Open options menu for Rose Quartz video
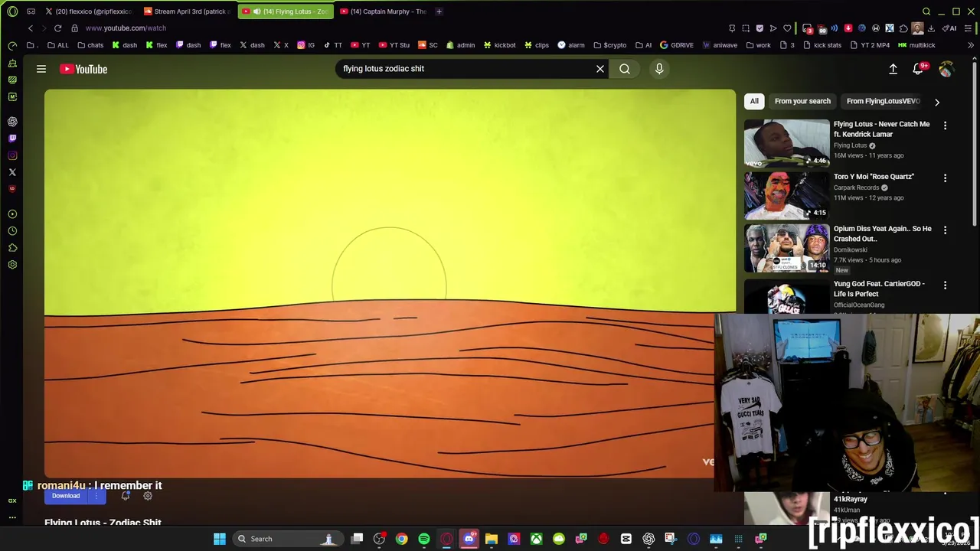Screen dimensions: 980x551 pos(945,178)
